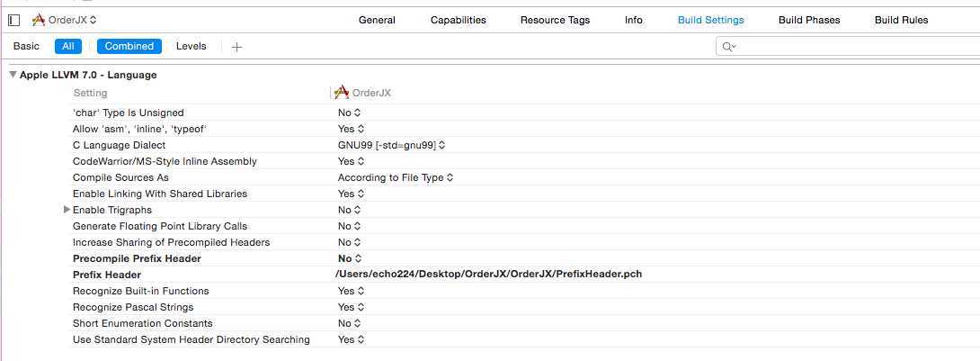Click the search magnifier icon
980x361 pixels.
(728, 47)
